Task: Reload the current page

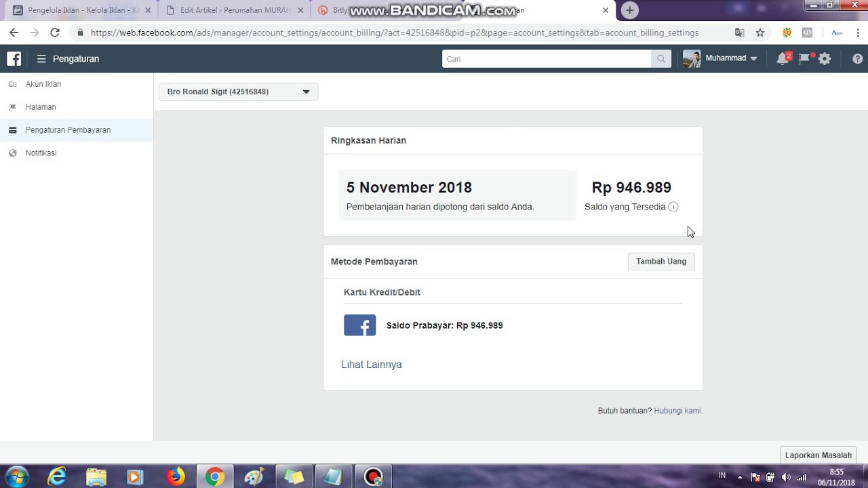Action: tap(55, 33)
